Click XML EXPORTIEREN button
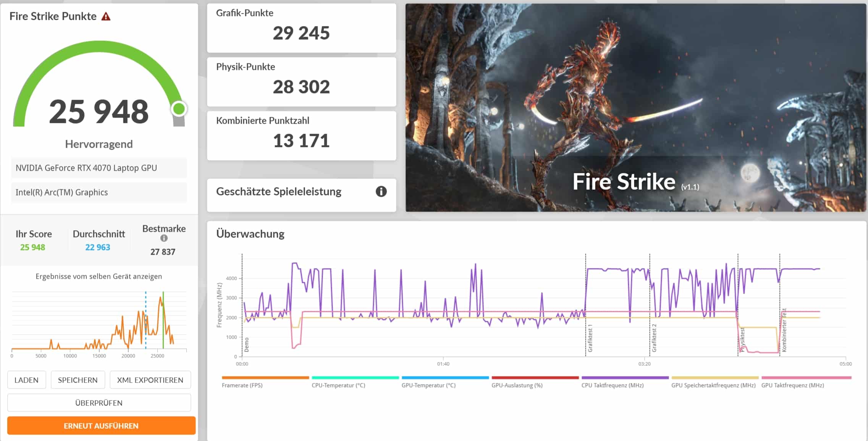The image size is (868, 441). coord(150,380)
